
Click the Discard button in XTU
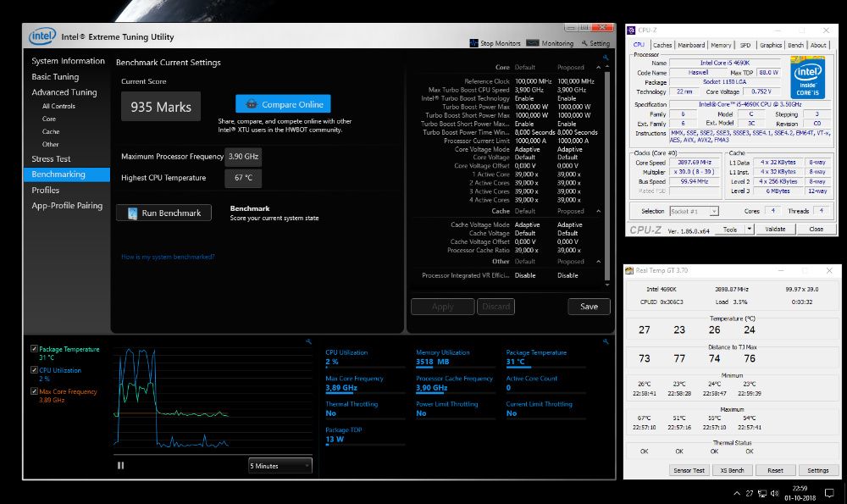pyautogui.click(x=495, y=307)
